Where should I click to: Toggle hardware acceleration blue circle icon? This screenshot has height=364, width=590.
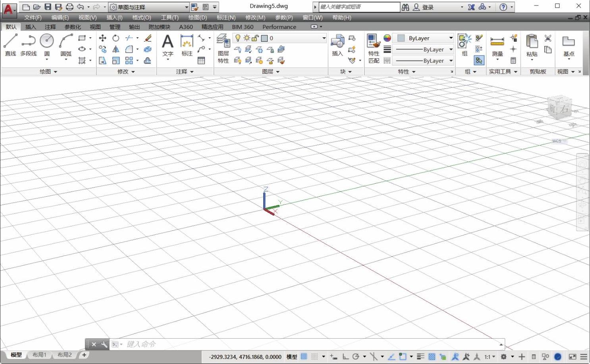pyautogui.click(x=558, y=356)
